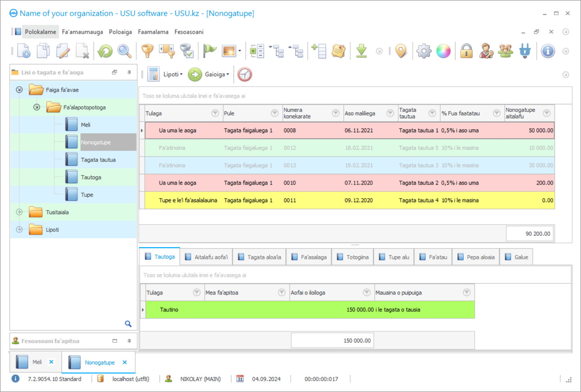Click the blue info icon in toolbar
This screenshot has width=581, height=392.
[x=548, y=51]
